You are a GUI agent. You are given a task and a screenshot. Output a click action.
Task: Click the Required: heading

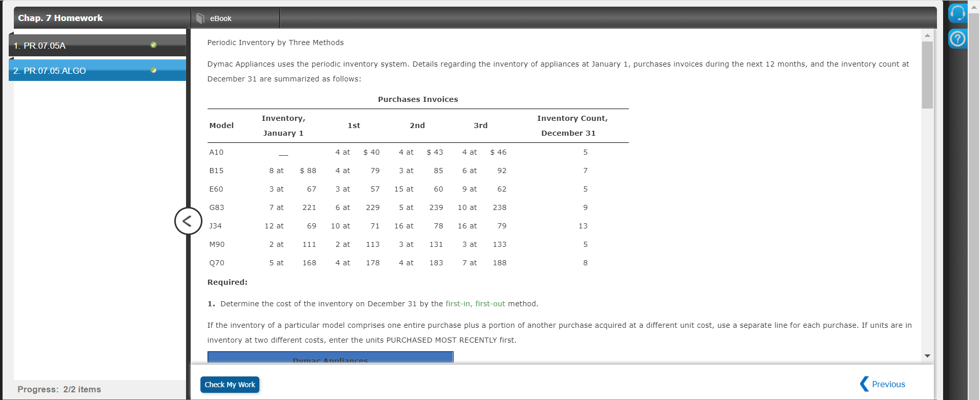pyautogui.click(x=227, y=282)
